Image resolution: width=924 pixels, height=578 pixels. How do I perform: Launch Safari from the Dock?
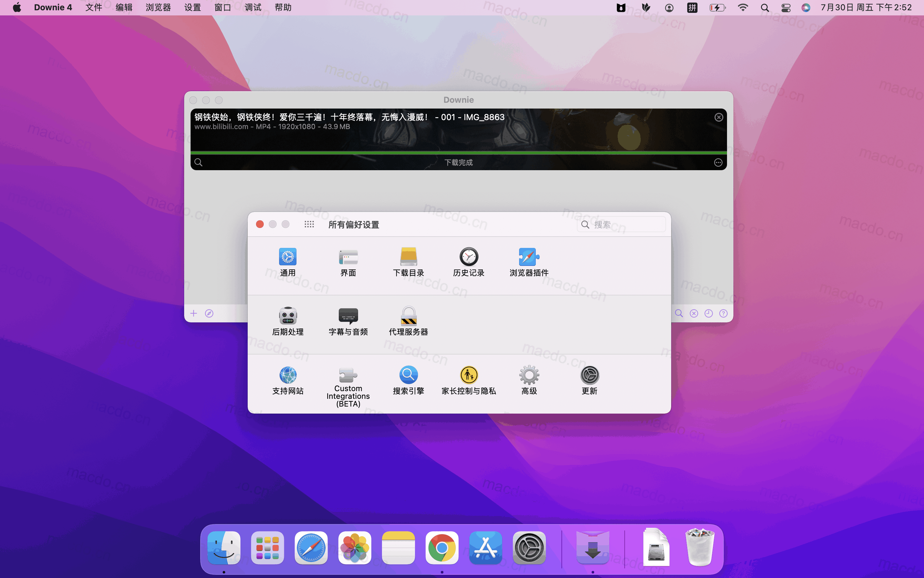coord(311,548)
